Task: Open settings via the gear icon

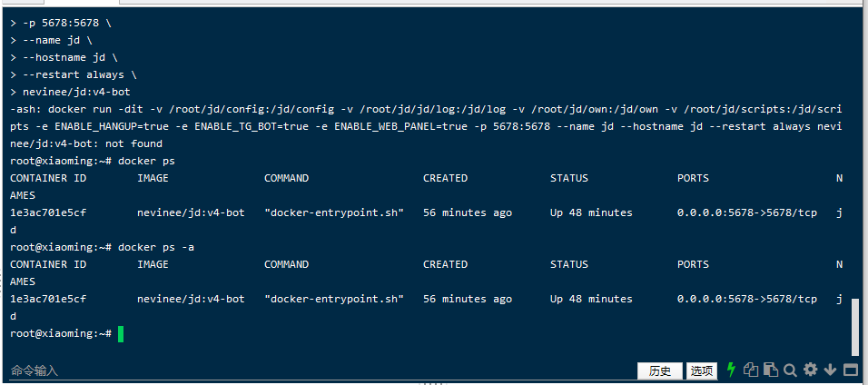Action: [x=810, y=370]
